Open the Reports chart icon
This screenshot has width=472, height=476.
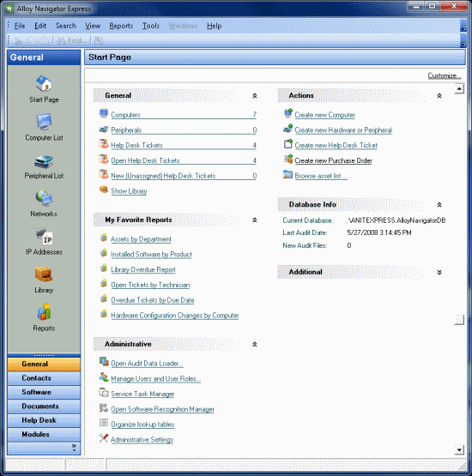[x=44, y=312]
